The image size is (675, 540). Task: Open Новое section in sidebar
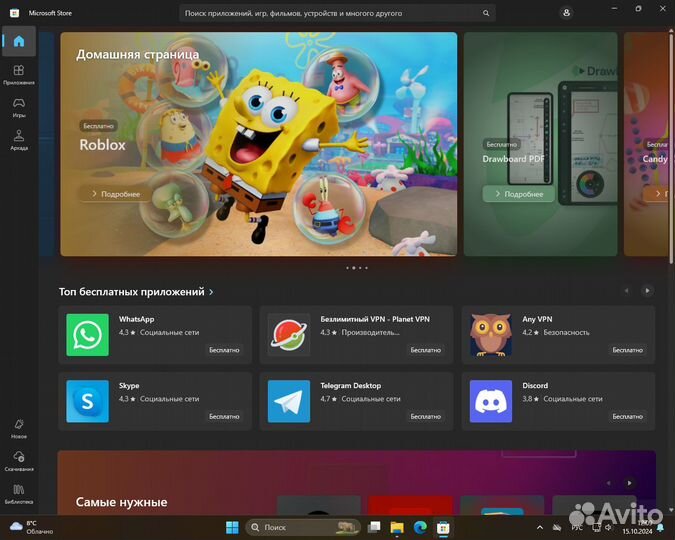pyautogui.click(x=19, y=428)
